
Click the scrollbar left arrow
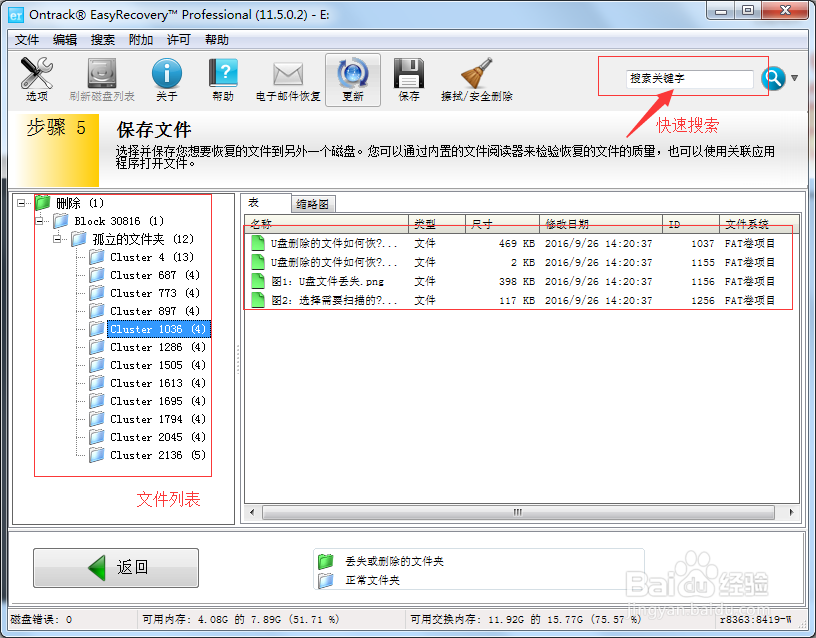(x=252, y=513)
